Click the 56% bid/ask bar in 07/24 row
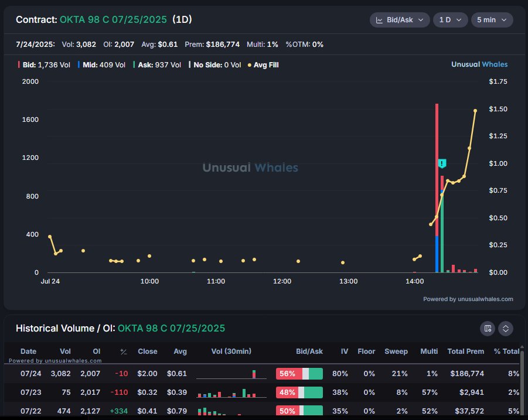The image size is (528, 420). pyautogui.click(x=299, y=374)
